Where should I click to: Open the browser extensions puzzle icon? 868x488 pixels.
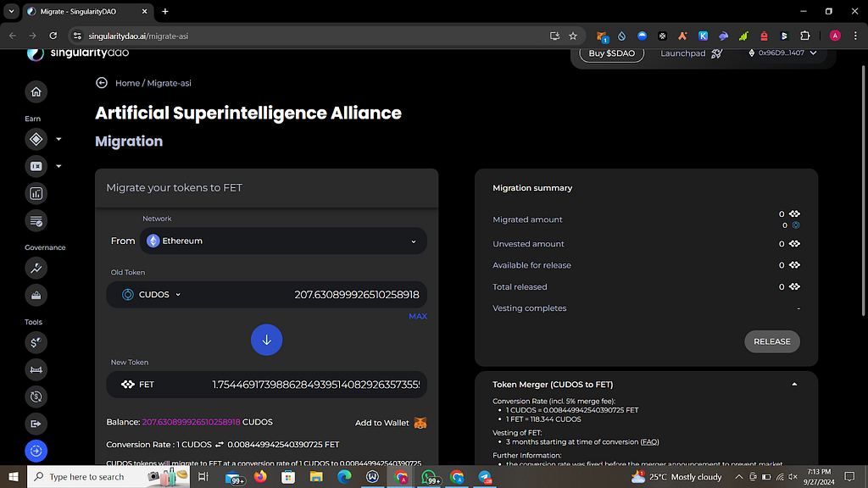tap(805, 36)
